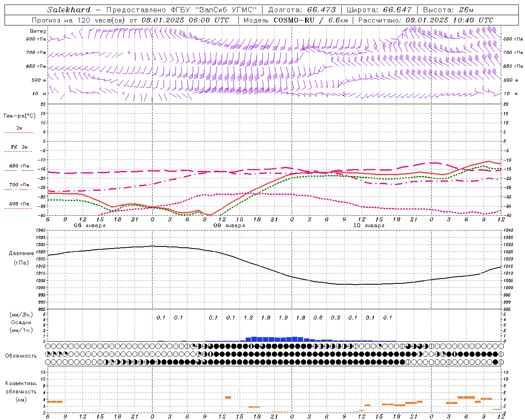Click the latitude value Широта: 66.647
This screenshot has width=525, height=420.
pos(379,10)
